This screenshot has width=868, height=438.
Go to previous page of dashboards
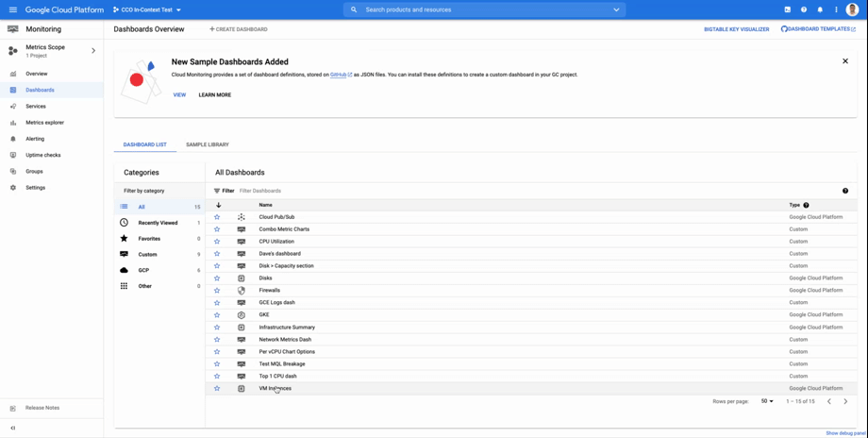tap(828, 401)
